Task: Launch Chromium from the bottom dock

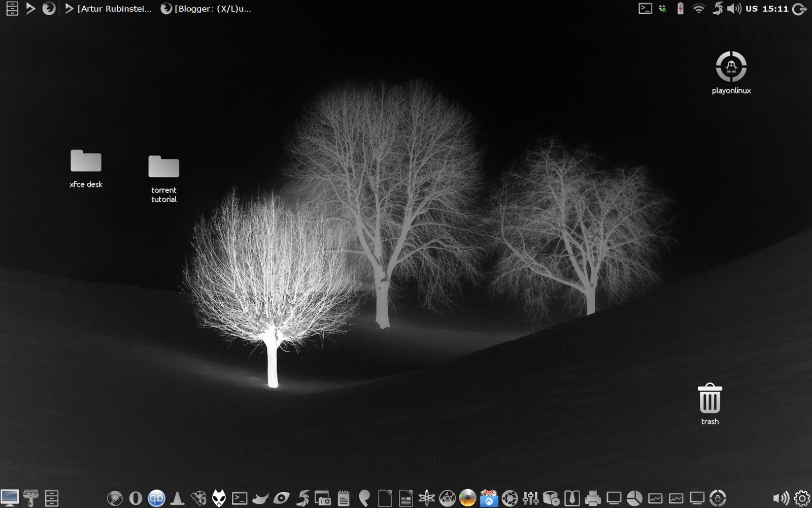Action: click(115, 498)
